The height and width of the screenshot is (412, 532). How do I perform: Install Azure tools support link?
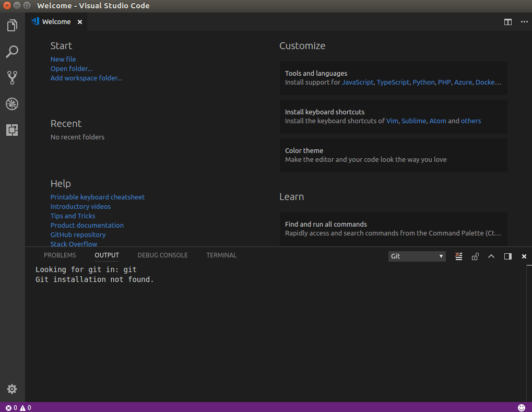[x=463, y=83]
